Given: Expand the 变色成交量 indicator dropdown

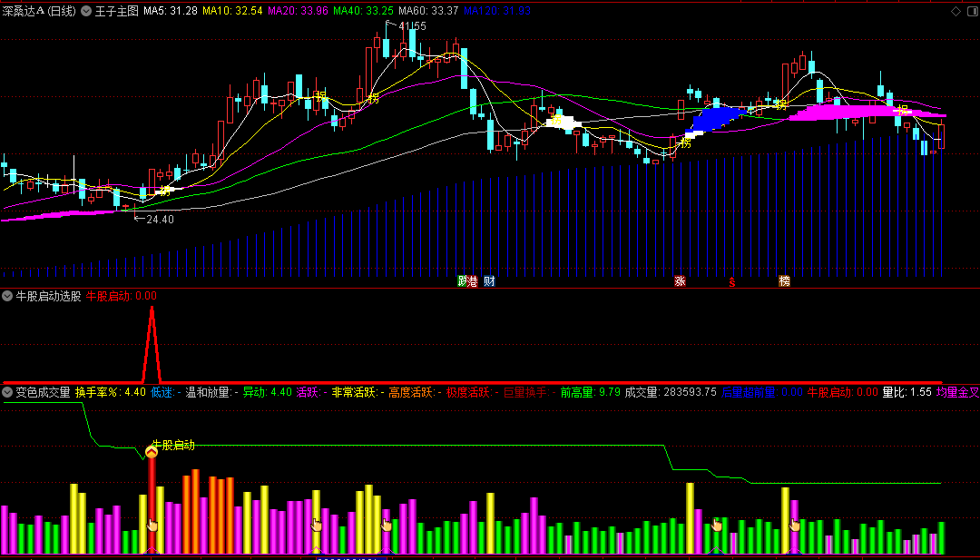Looking at the screenshot, I should pyautogui.click(x=7, y=392).
